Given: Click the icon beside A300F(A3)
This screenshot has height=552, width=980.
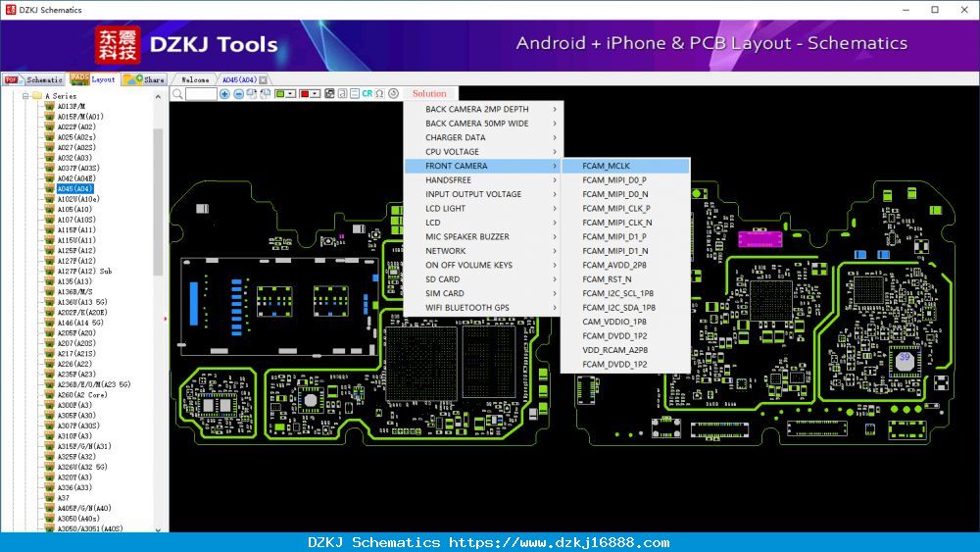Looking at the screenshot, I should (x=49, y=406).
